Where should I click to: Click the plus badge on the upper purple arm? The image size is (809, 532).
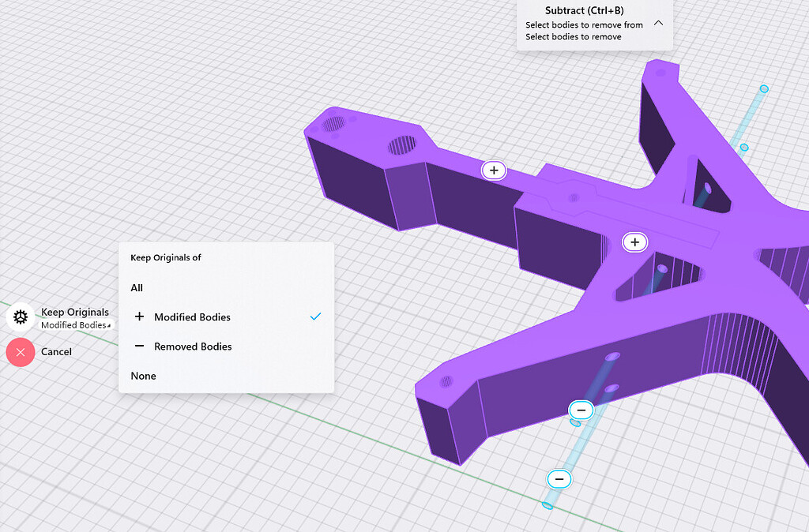[494, 170]
